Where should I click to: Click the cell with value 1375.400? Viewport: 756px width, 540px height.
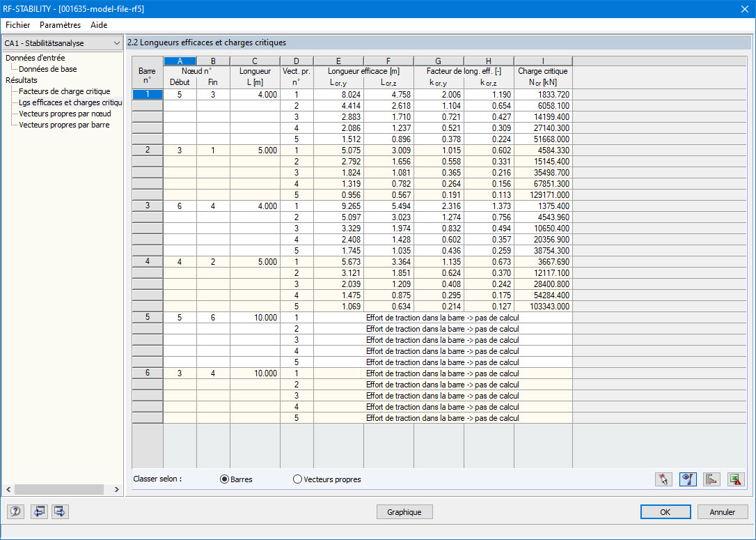tap(543, 206)
